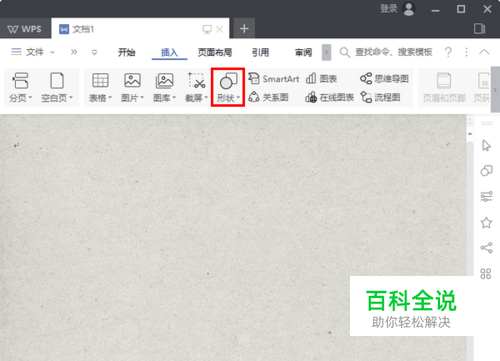Screen dimensions: 500x361
Task: Open the 表格 table insert tool
Action: [x=100, y=87]
